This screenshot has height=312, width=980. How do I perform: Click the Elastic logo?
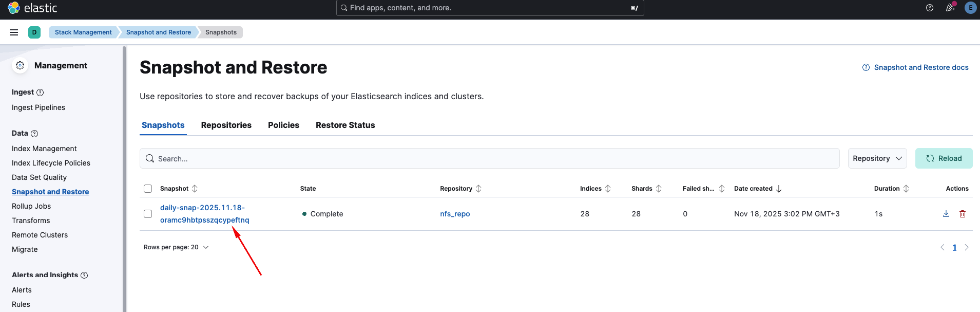32,8
